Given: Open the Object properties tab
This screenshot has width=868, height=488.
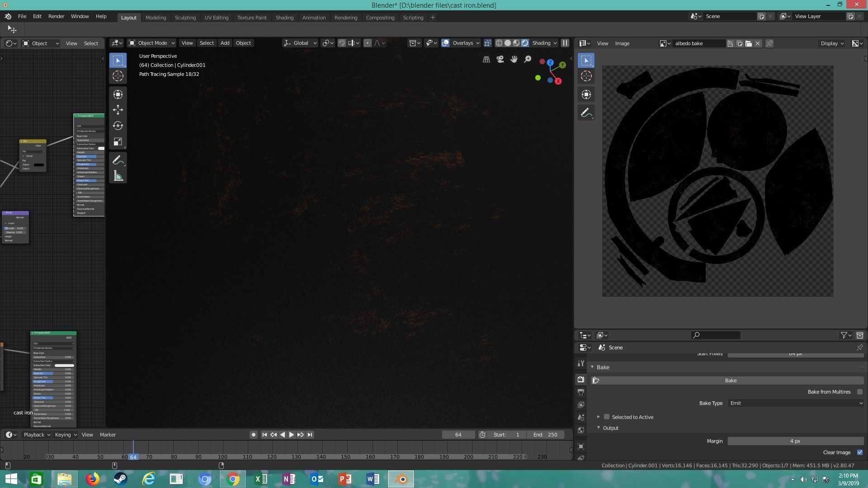Looking at the screenshot, I should [581, 446].
